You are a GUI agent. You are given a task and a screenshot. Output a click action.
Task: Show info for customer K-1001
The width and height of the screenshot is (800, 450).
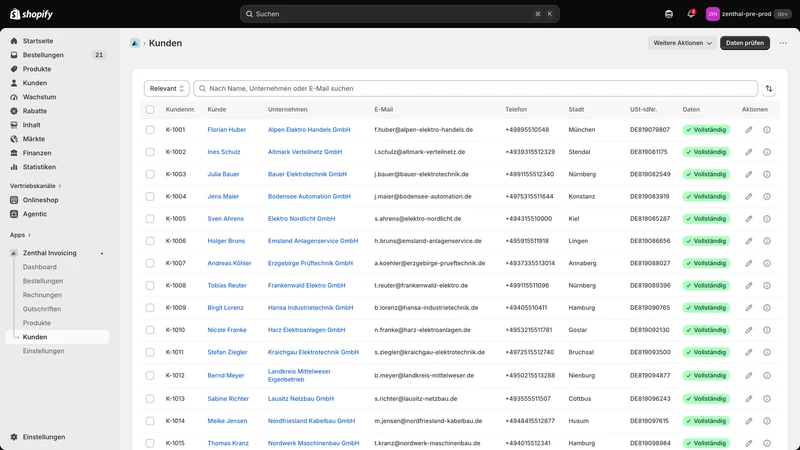[767, 130]
